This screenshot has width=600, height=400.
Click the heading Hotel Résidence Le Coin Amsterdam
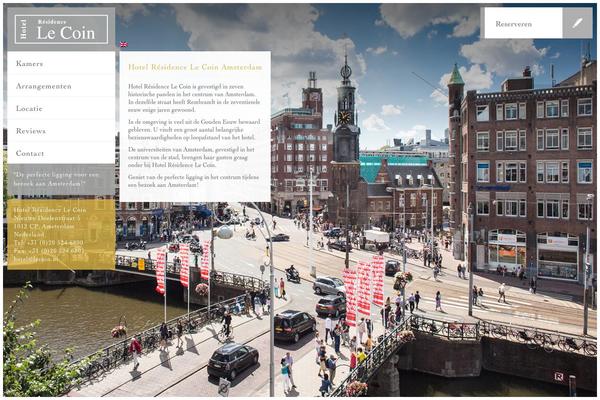pos(195,68)
